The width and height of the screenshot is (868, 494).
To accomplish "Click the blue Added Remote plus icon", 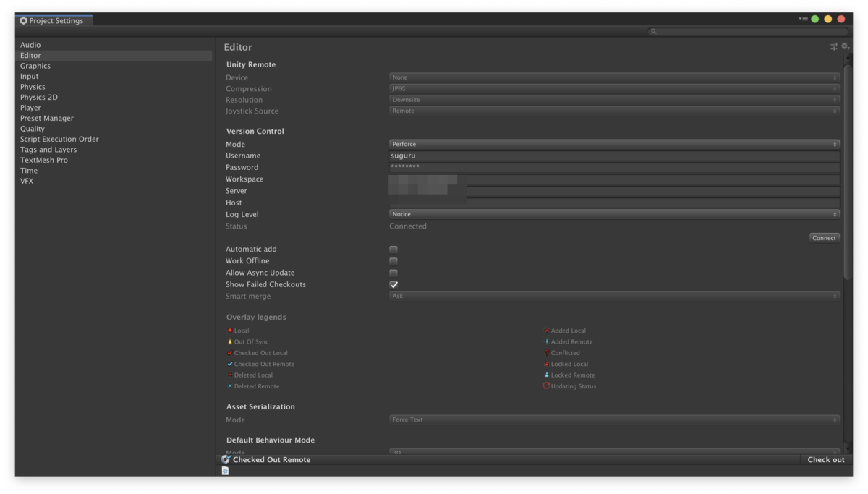I will tap(547, 341).
